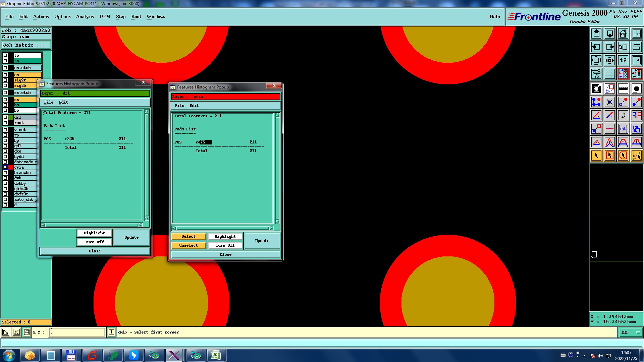Click the mirror F tool icon
The image size is (644, 362).
636,116
